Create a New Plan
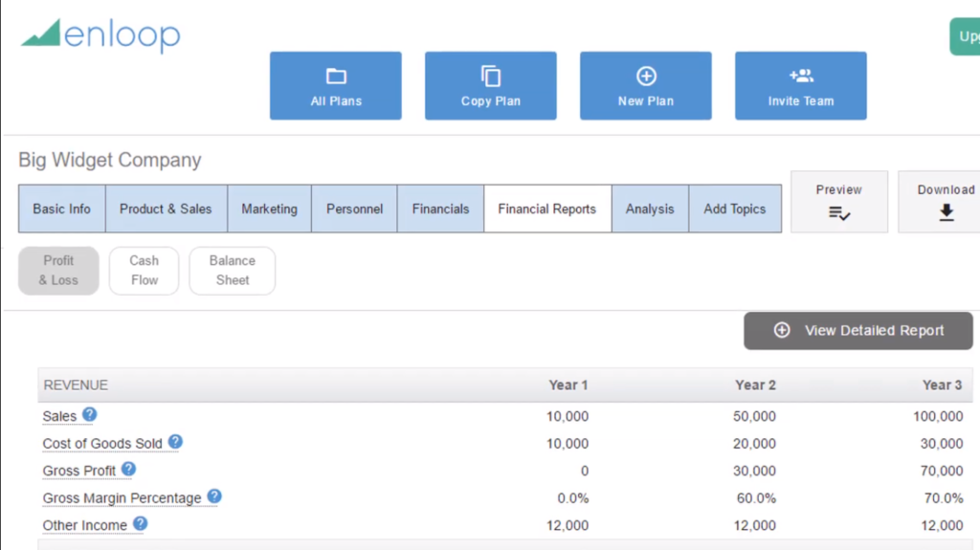This screenshot has width=980, height=550. coord(646,86)
